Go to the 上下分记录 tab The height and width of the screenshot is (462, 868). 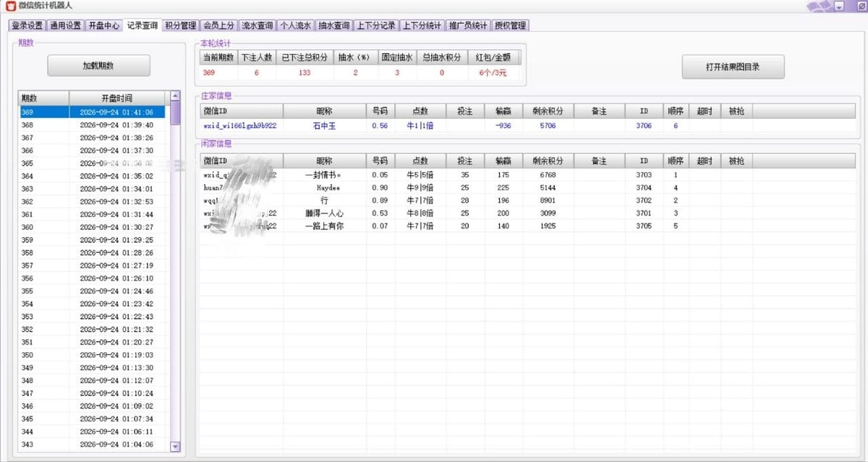376,25
